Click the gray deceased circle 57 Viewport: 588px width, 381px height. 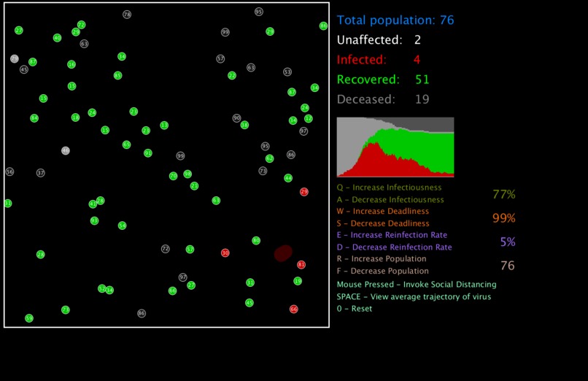pyautogui.click(x=220, y=59)
